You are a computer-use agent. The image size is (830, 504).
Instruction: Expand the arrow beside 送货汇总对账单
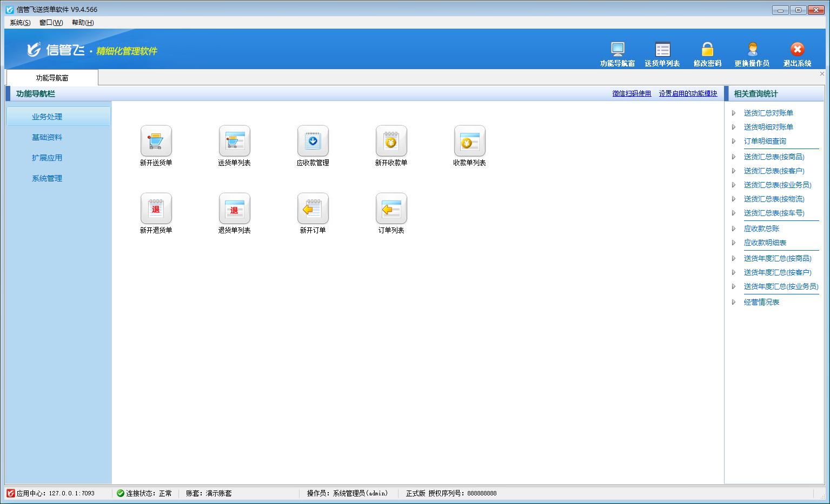[734, 113]
